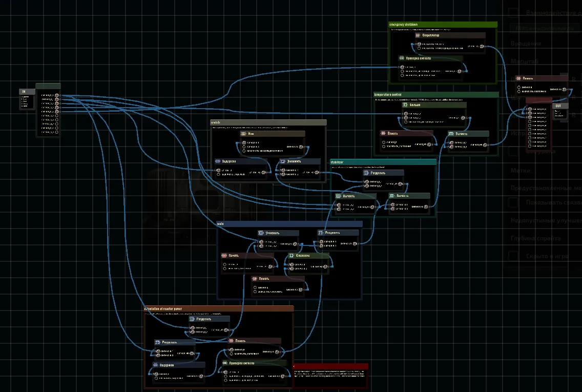The image size is (582, 392).
Task: Click the main group header bar
Action: [x=289, y=224]
